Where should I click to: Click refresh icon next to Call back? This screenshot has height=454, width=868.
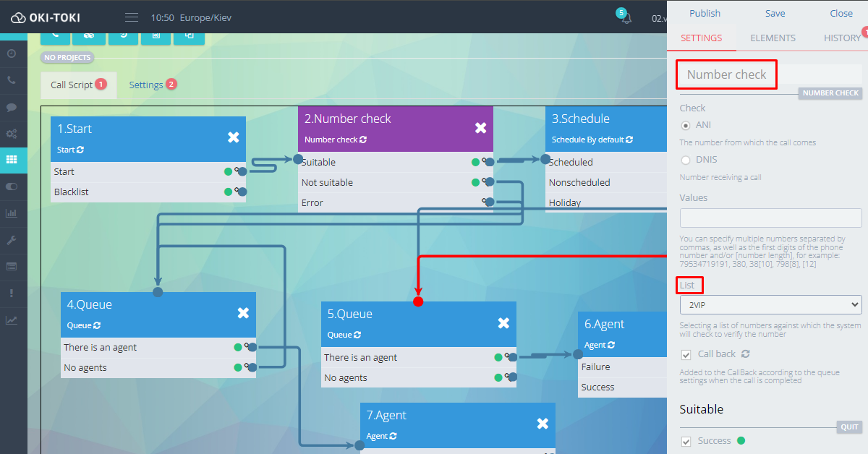click(746, 354)
